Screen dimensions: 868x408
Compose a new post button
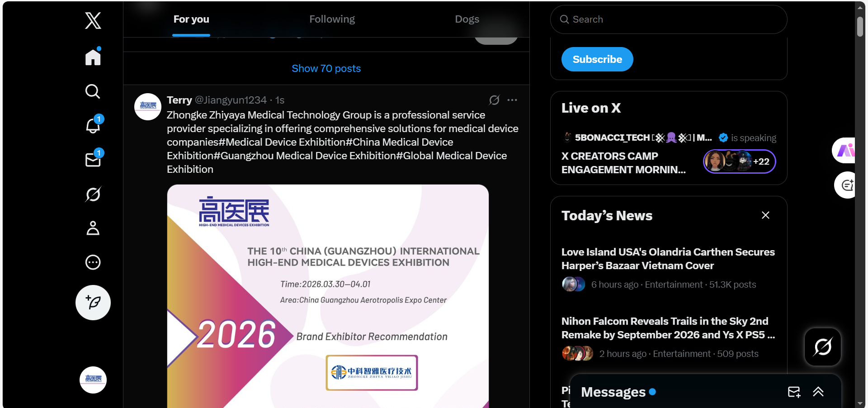click(93, 303)
